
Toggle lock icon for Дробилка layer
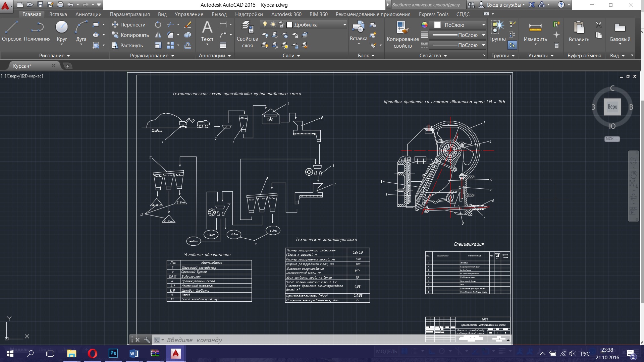(x=281, y=24)
